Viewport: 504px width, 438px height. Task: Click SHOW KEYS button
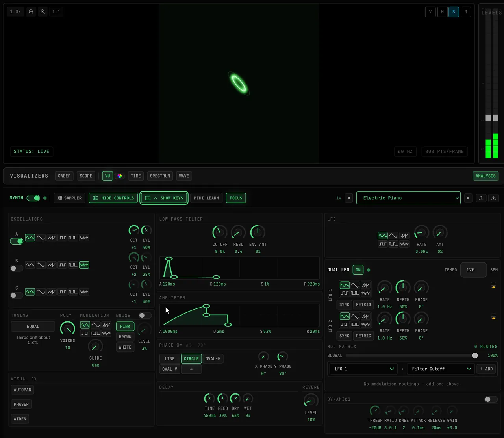pyautogui.click(x=164, y=198)
